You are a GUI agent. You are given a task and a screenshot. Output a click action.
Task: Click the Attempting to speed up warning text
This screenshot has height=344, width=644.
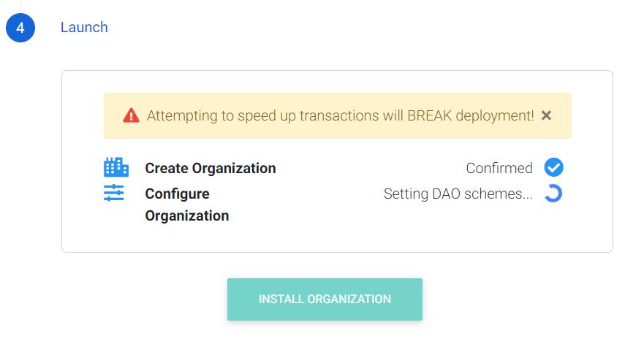coord(340,115)
